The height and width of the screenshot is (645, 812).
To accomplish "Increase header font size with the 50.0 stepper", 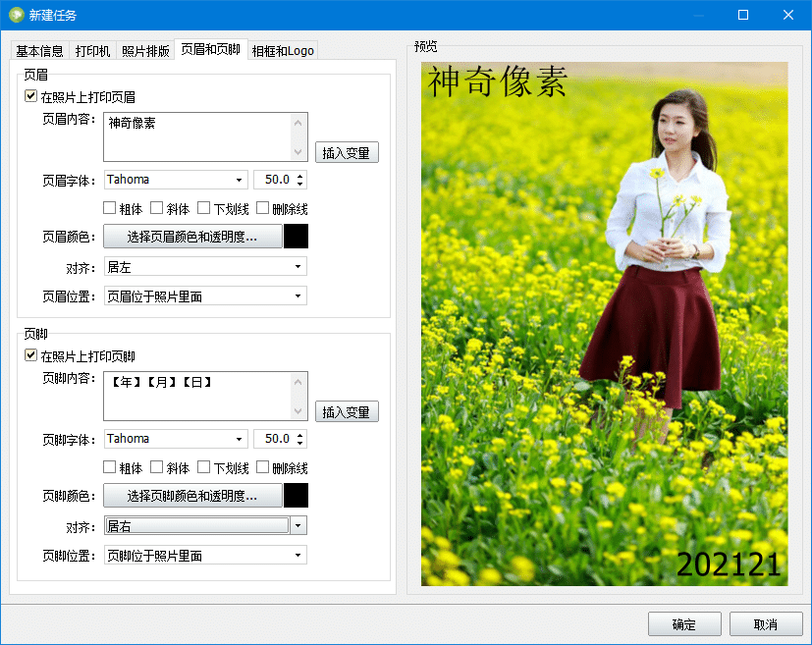I will point(299,175).
